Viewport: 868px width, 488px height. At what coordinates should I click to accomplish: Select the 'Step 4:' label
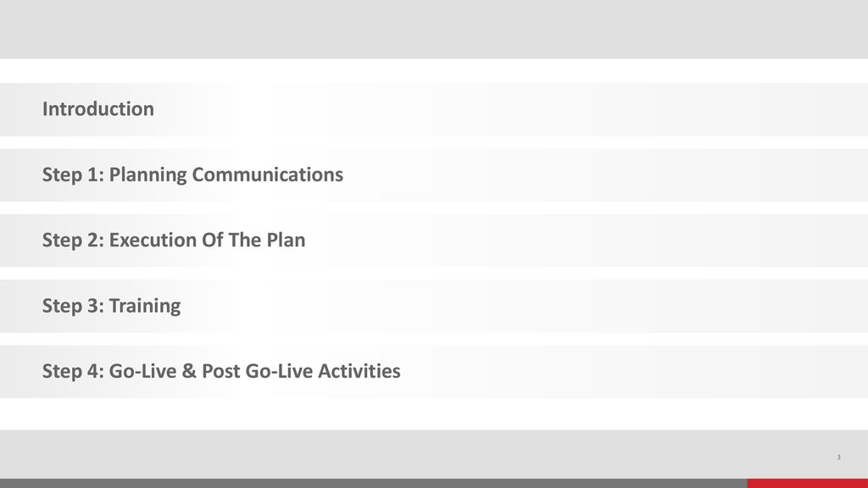pyautogui.click(x=73, y=371)
